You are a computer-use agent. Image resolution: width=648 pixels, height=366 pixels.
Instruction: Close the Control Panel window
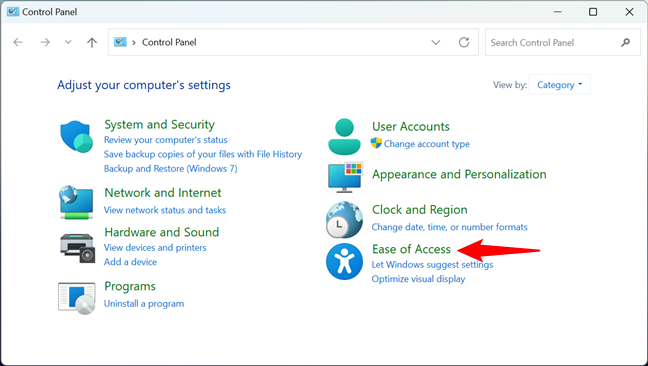point(629,12)
